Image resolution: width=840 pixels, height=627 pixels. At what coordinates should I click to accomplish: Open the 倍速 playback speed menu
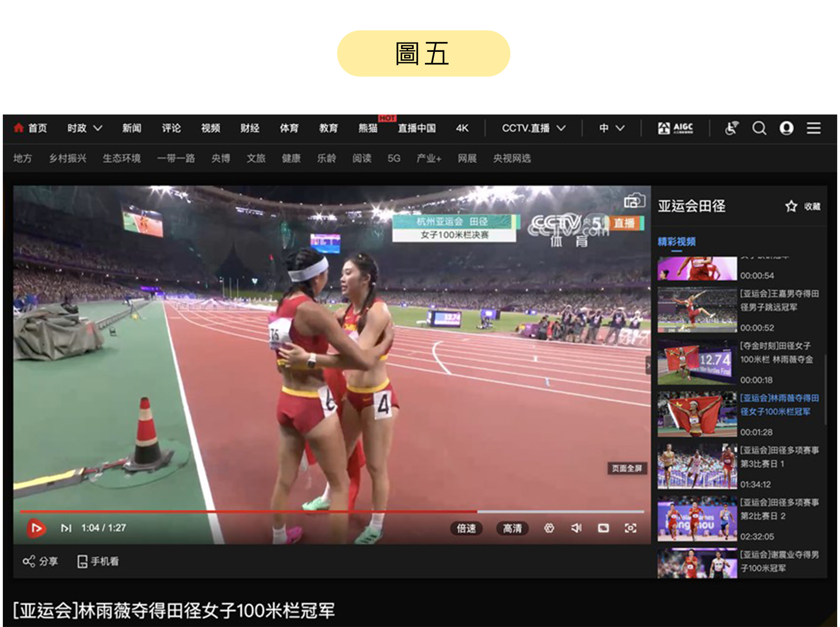(x=466, y=528)
